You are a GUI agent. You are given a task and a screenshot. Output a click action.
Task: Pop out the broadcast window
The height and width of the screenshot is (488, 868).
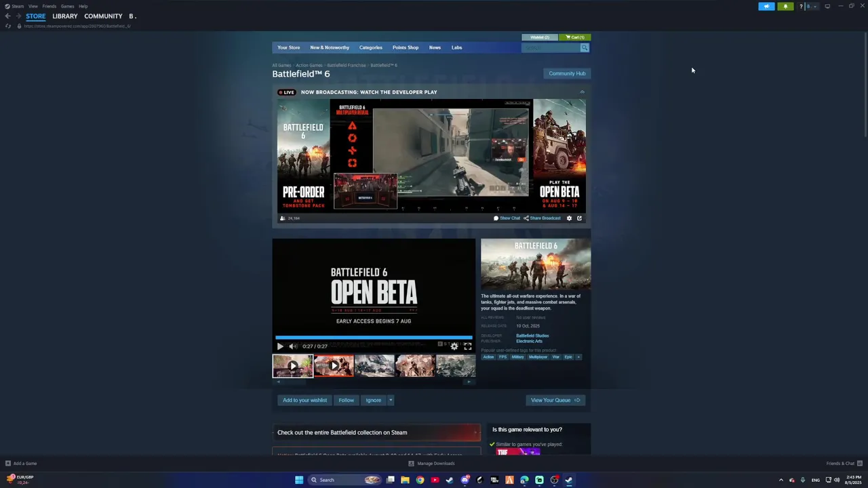click(x=579, y=218)
